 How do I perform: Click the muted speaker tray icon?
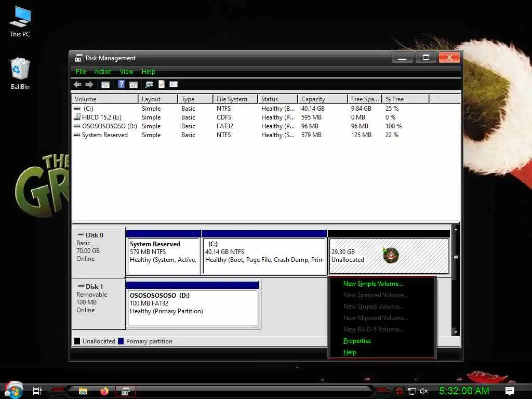[424, 391]
